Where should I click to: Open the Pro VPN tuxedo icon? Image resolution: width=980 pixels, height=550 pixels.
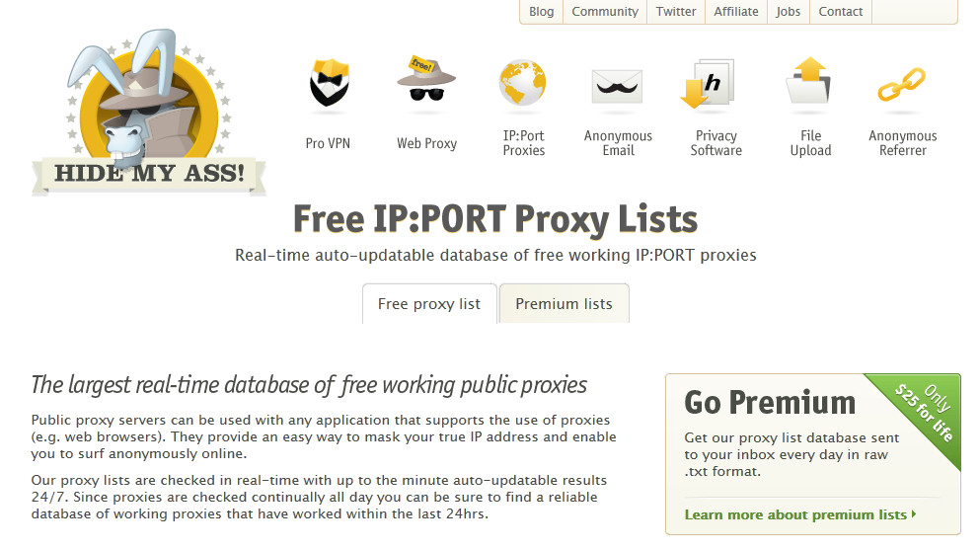(x=329, y=83)
